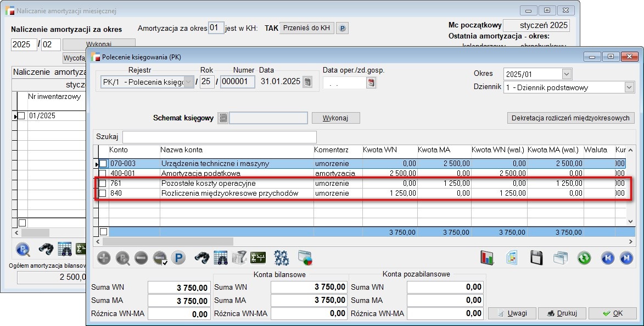
Task: Select checkbox of account 400-001 row
Action: 103,173
